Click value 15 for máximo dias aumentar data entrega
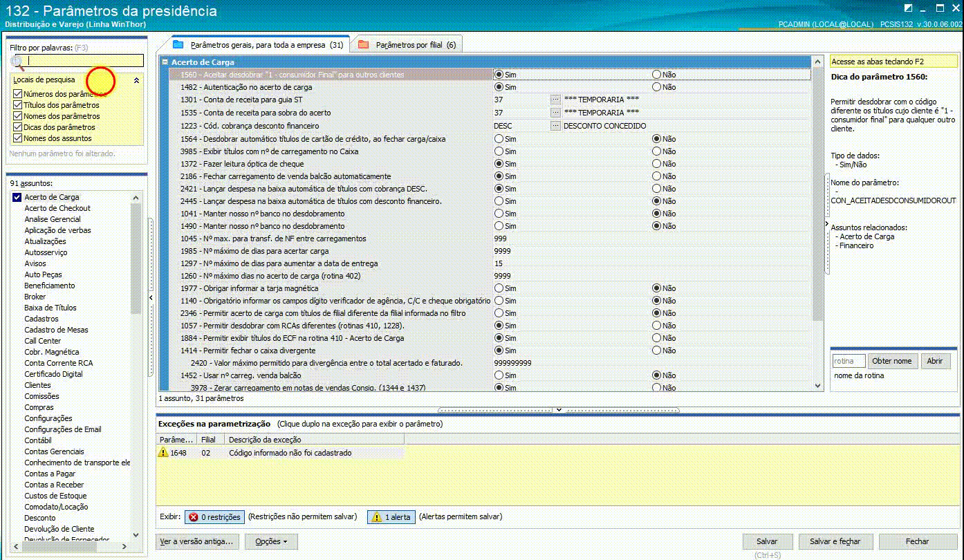 (x=499, y=263)
